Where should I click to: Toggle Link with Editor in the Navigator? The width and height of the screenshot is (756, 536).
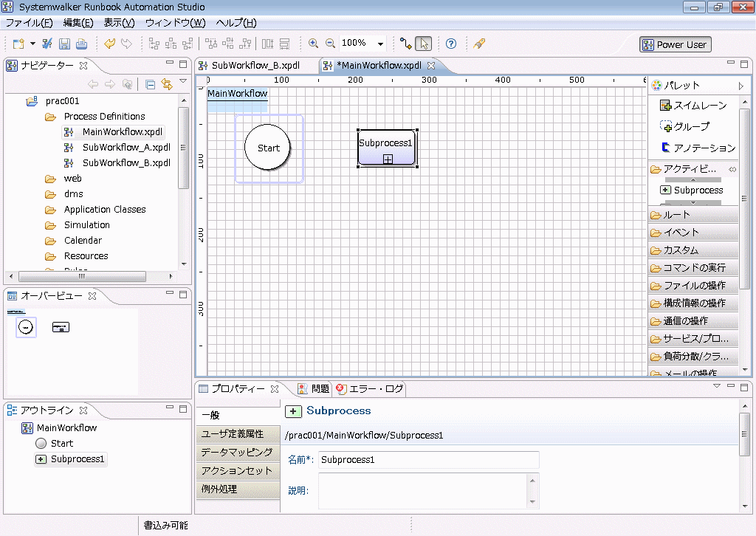click(x=167, y=85)
